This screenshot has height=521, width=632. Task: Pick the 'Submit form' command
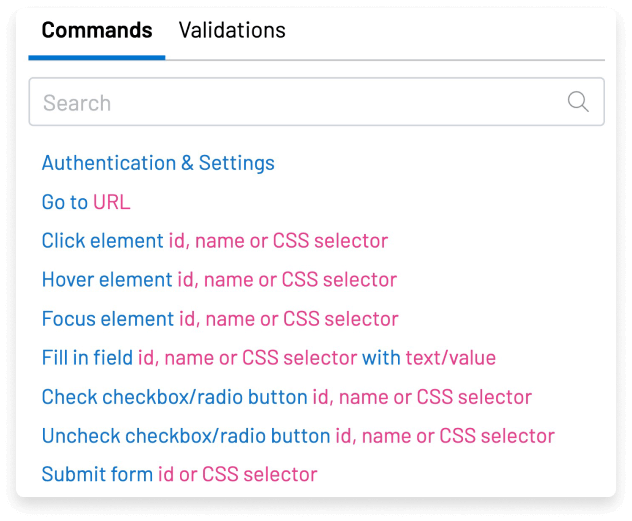click(97, 475)
